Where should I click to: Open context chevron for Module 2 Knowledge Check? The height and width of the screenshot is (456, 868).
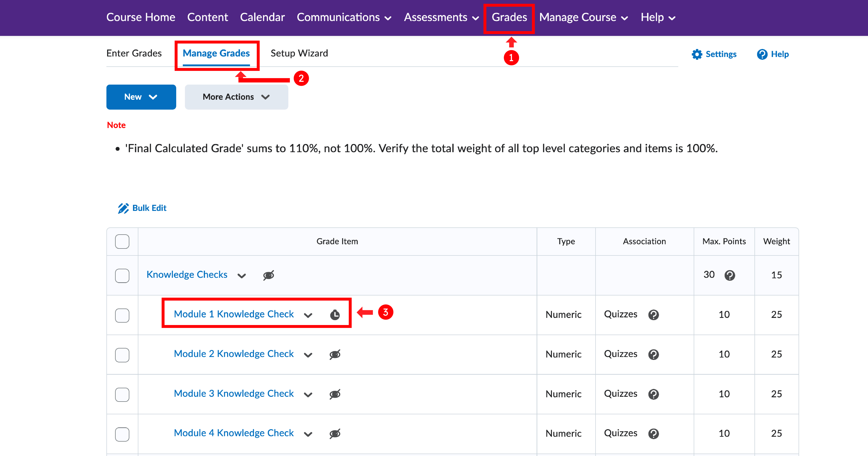coord(308,355)
